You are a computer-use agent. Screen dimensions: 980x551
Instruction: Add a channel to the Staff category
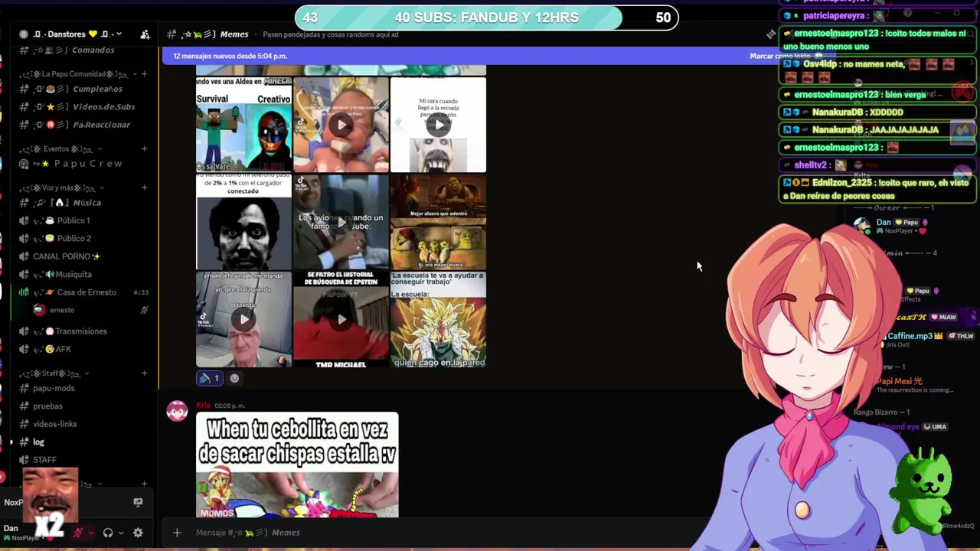144,373
